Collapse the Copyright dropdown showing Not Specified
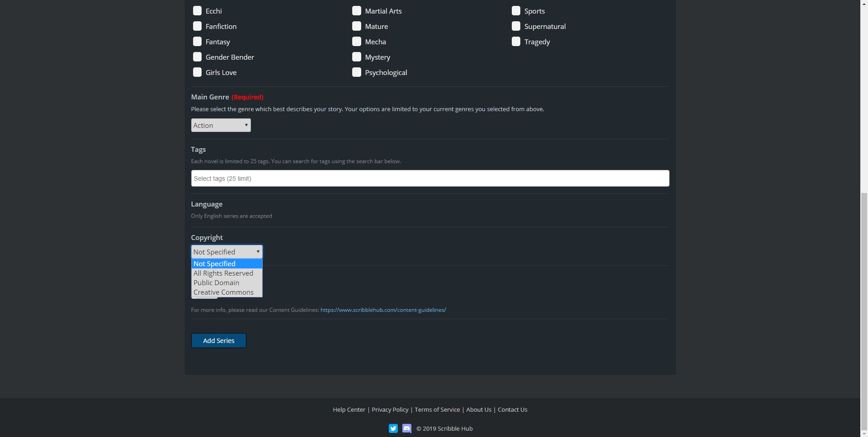 [226, 252]
